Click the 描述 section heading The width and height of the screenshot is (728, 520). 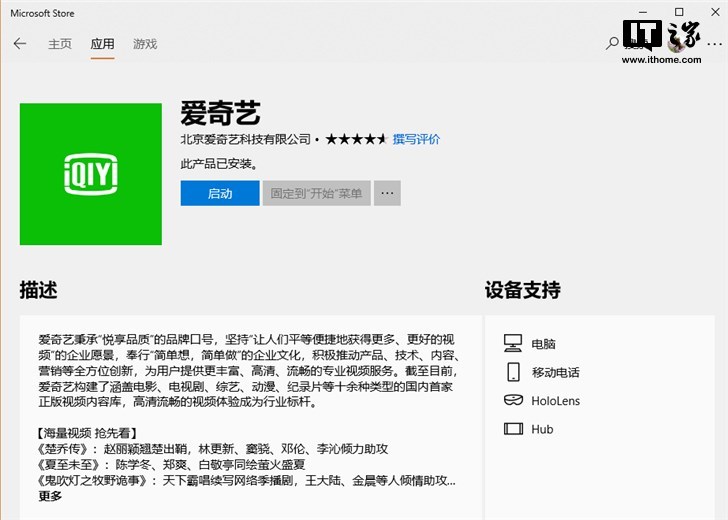click(x=39, y=290)
